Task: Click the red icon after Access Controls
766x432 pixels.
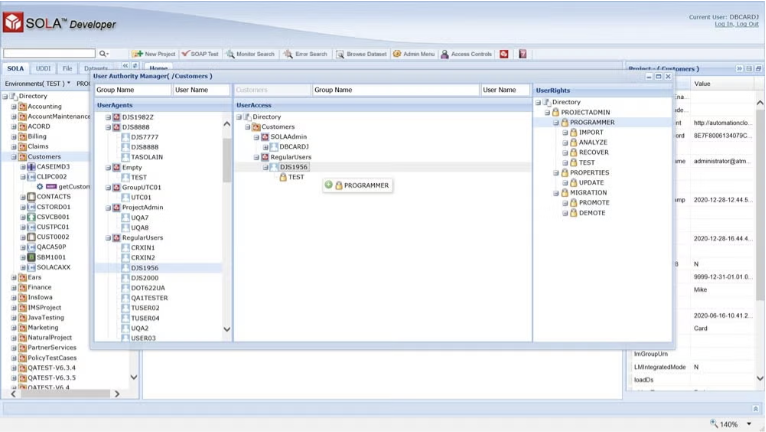Action: pyautogui.click(x=504, y=54)
